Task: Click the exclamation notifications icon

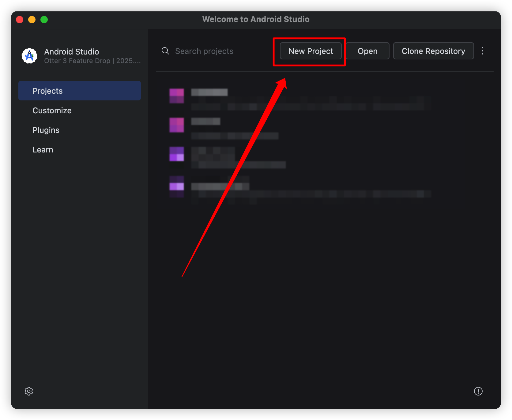Action: click(478, 391)
